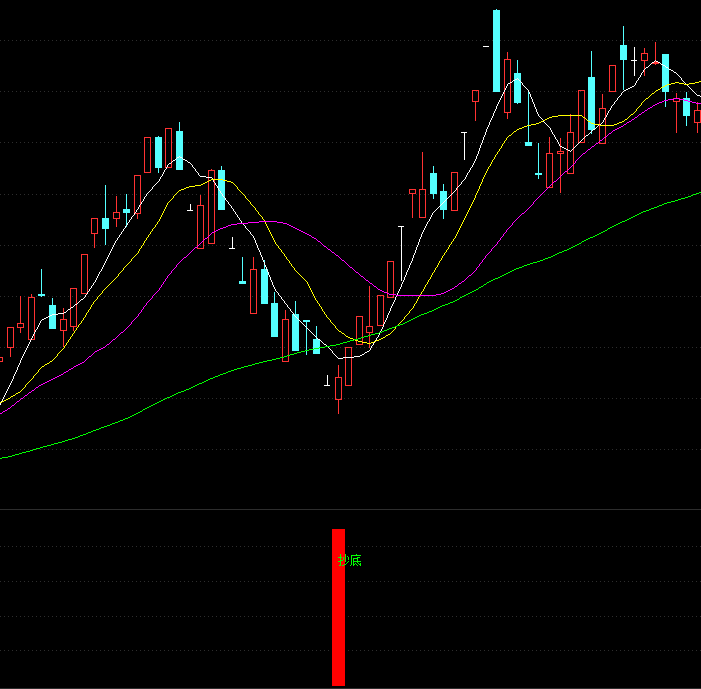Click the red 抄底 indicator bar
701x689 pixels.
click(x=338, y=607)
